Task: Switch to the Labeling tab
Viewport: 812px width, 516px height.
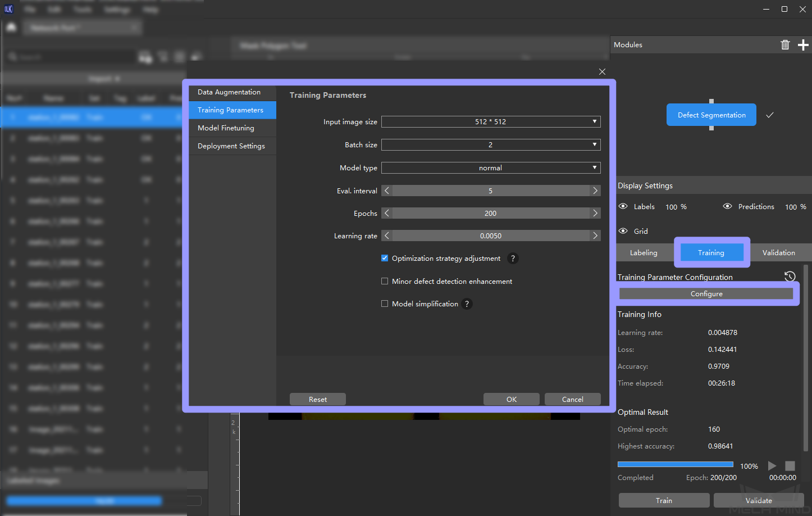Action: pos(644,253)
